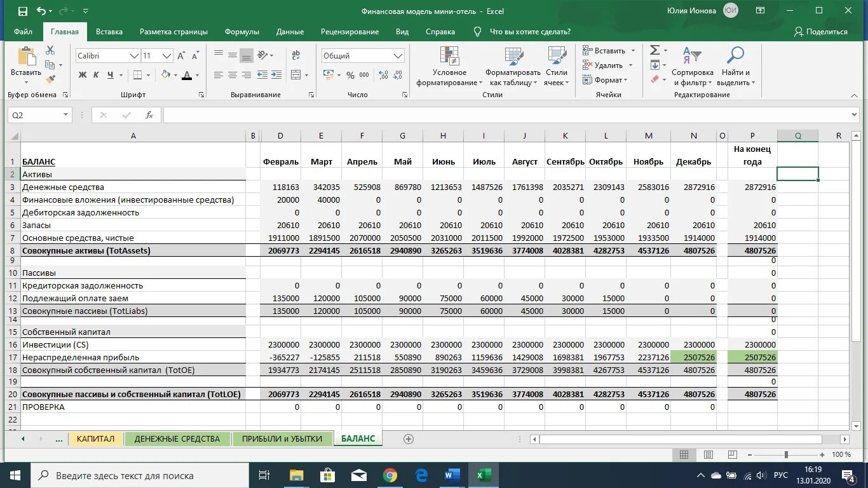Click the Save icon in quick access toolbar

(23, 11)
